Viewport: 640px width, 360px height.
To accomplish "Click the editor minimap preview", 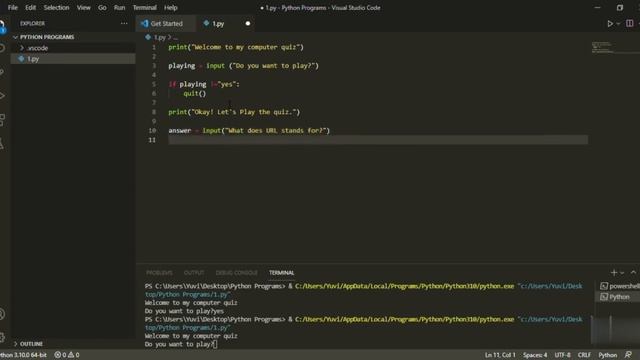I will 603,47.
